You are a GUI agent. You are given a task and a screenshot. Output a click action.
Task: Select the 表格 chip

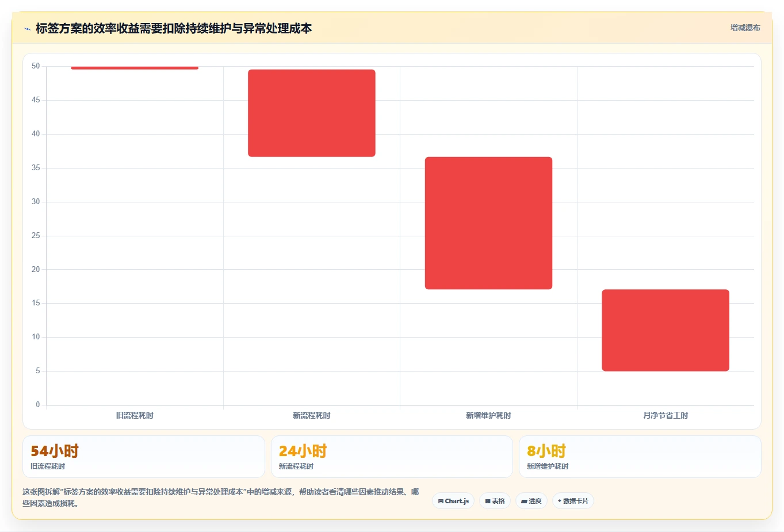pos(495,501)
